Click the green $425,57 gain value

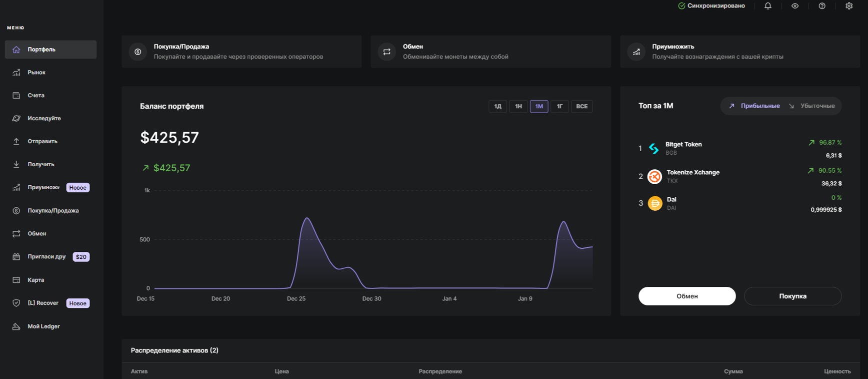click(x=171, y=168)
